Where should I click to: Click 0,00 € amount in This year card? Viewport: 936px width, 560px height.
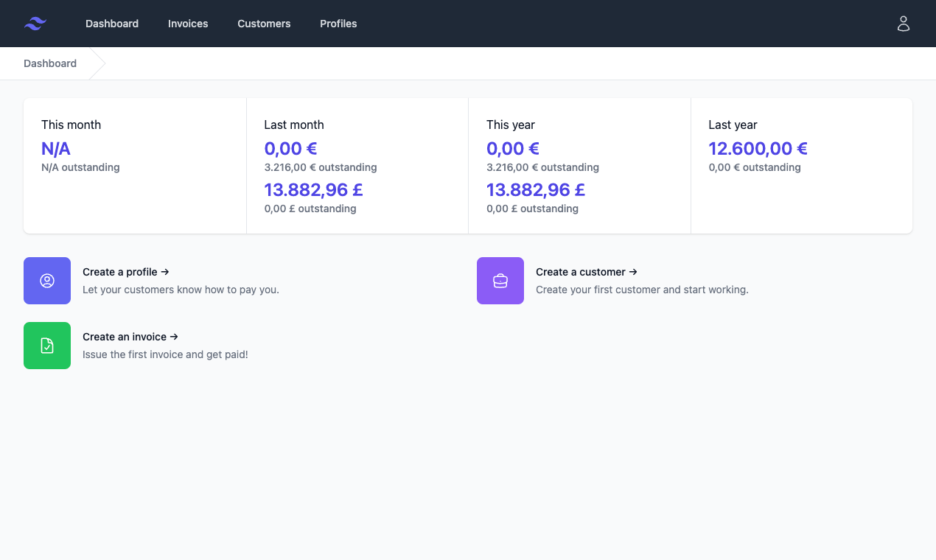point(513,149)
